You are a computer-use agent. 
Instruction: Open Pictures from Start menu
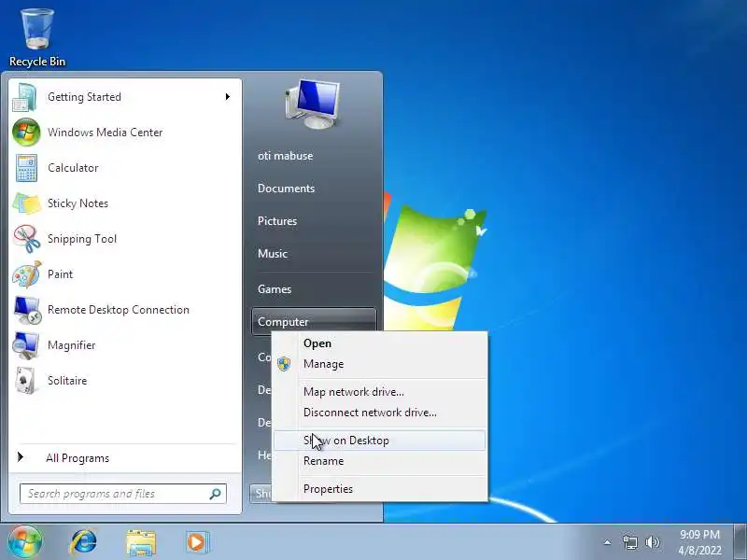[x=277, y=221]
